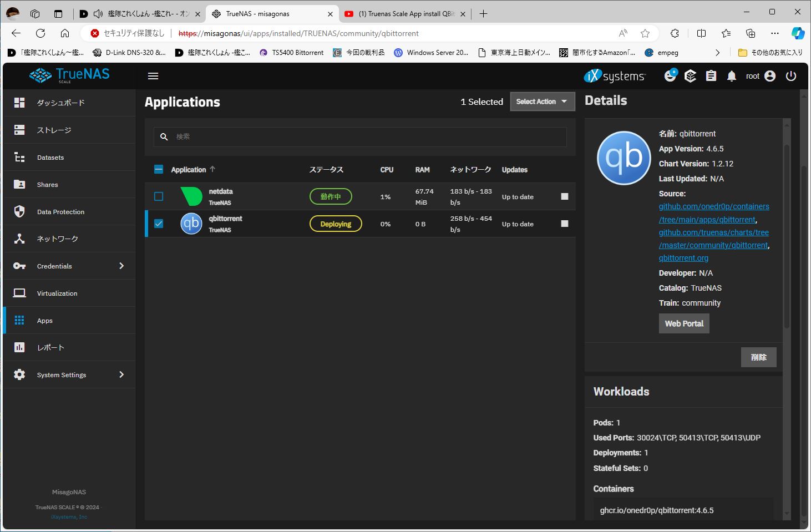Toggle the sidebar with the hamburger menu icon
This screenshot has height=532, width=811.
(153, 76)
